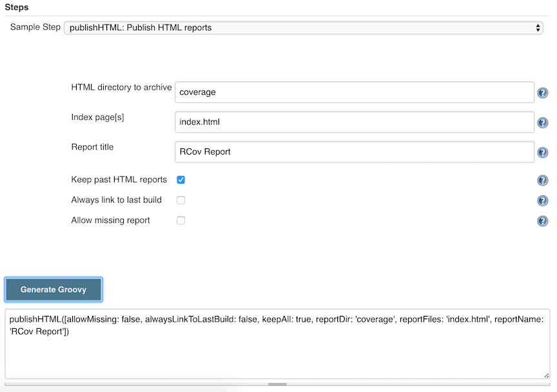Check the Allow missing report option
Viewport: 557px width, 392px height.
[181, 220]
